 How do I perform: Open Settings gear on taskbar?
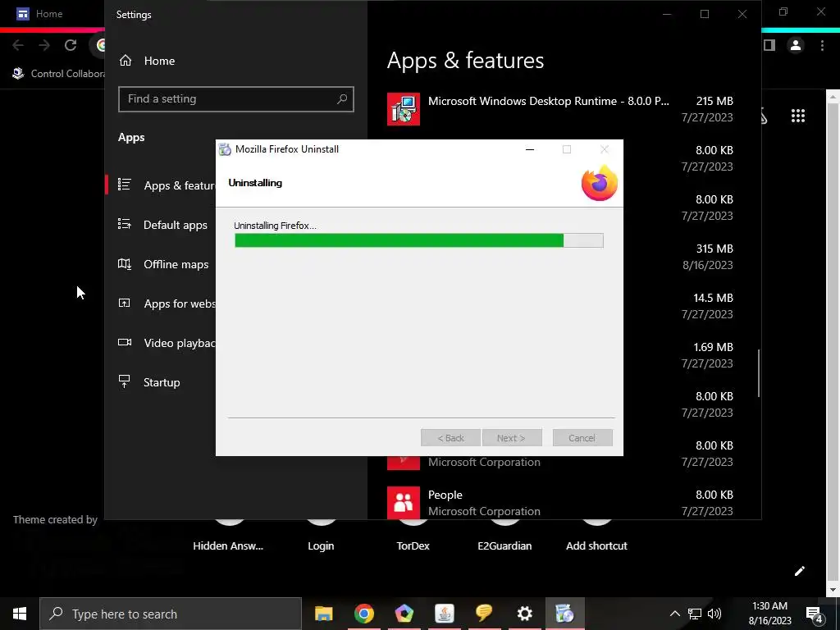524,614
